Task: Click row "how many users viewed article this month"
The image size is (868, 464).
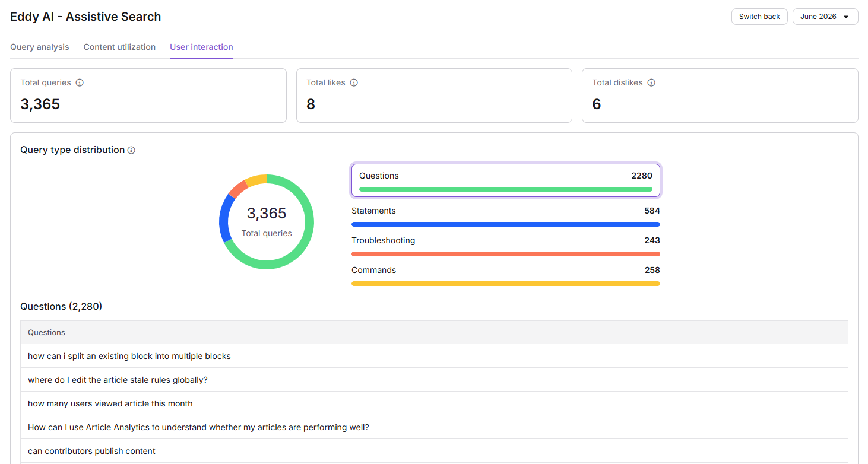Action: click(434, 403)
